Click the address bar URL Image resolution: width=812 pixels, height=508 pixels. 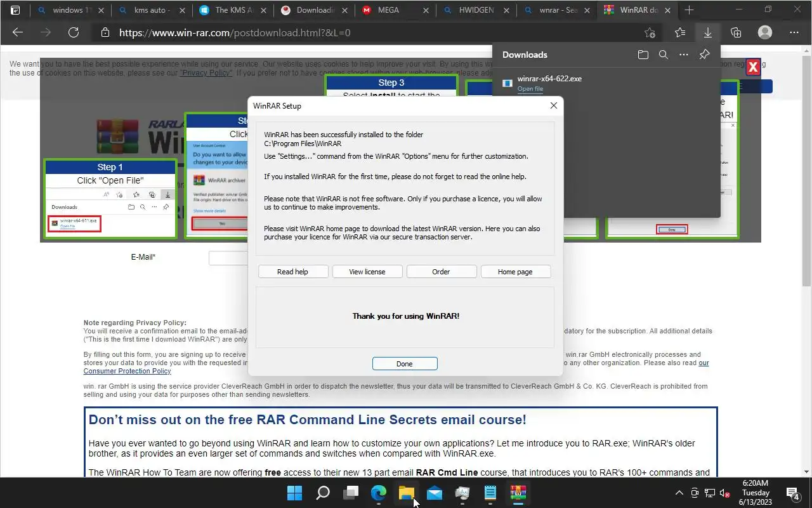coord(235,32)
